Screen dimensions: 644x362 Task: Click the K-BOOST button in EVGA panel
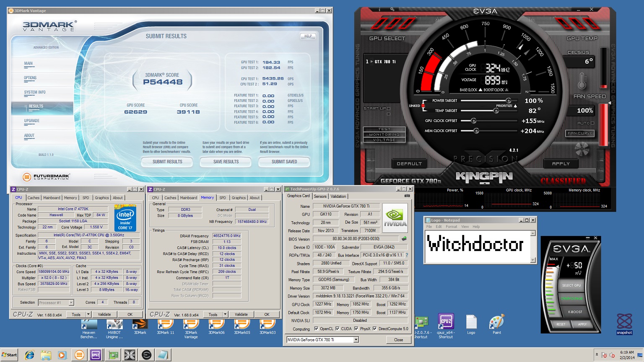[575, 312]
